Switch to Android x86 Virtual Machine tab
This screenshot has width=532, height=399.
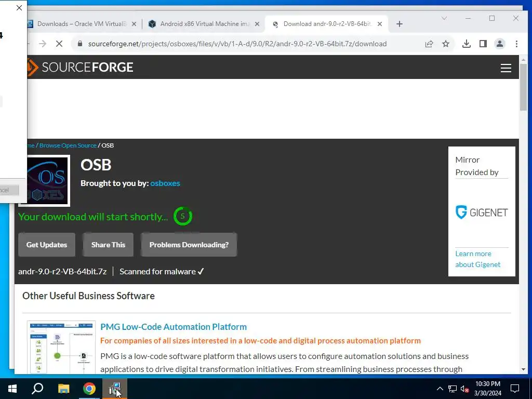(x=204, y=24)
